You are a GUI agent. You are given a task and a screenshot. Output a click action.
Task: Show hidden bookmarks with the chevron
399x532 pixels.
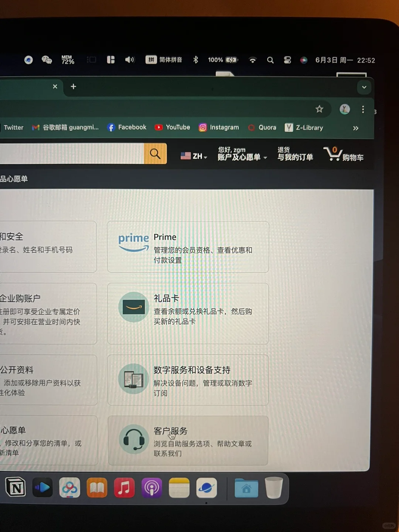pyautogui.click(x=355, y=128)
